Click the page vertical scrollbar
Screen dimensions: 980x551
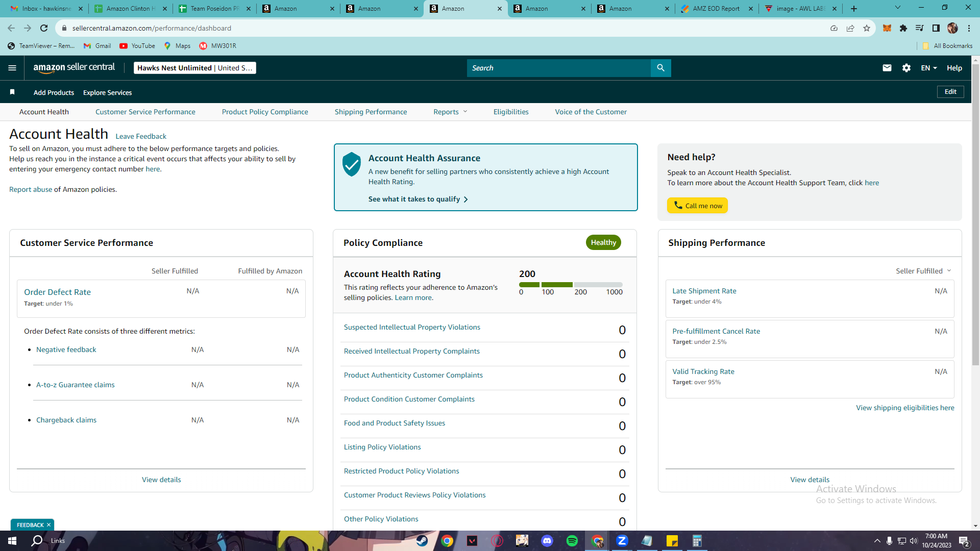coord(975,214)
